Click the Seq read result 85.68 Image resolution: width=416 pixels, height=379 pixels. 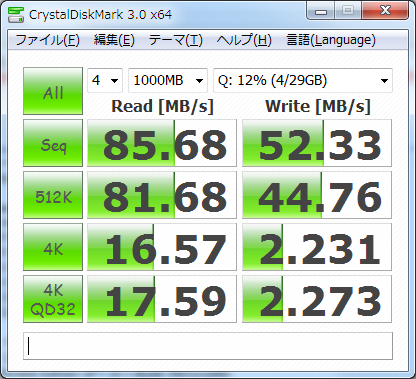click(x=162, y=143)
